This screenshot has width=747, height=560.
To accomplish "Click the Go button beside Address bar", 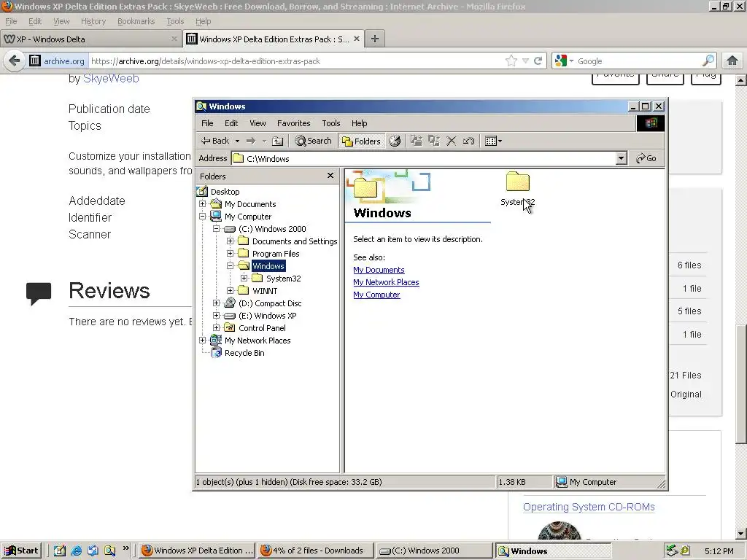I will [x=646, y=158].
